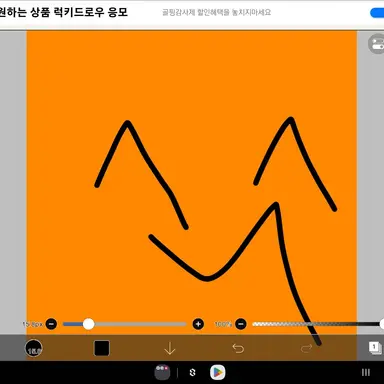The height and width of the screenshot is (384, 384).
Task: Open the black color swatch
Action: 102,348
